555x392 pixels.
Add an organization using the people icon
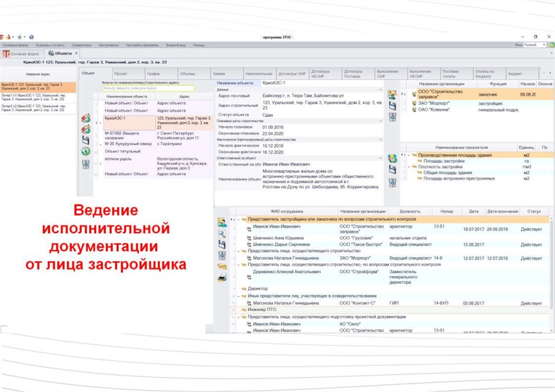click(392, 94)
